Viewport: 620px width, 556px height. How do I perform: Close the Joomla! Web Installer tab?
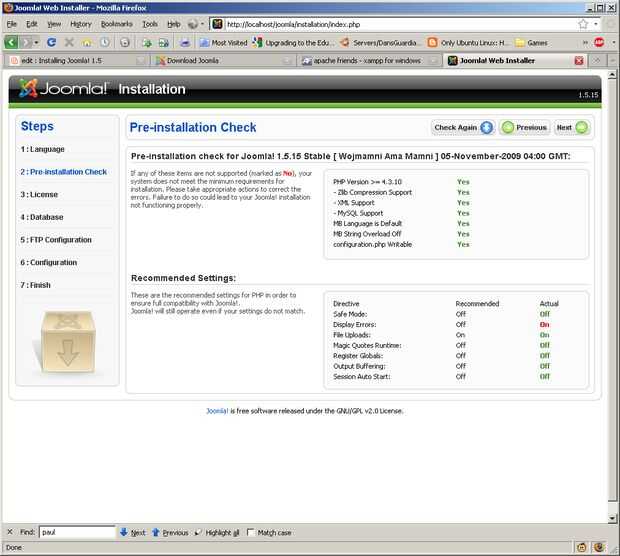click(579, 61)
